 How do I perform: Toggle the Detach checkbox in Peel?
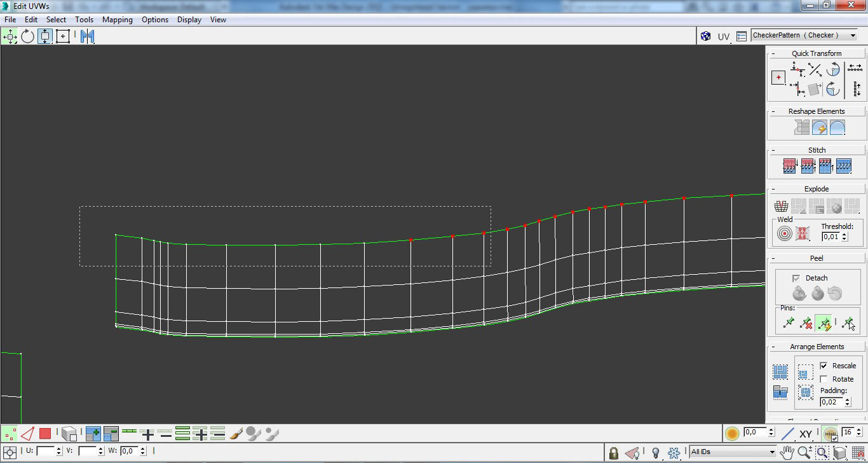(x=796, y=278)
